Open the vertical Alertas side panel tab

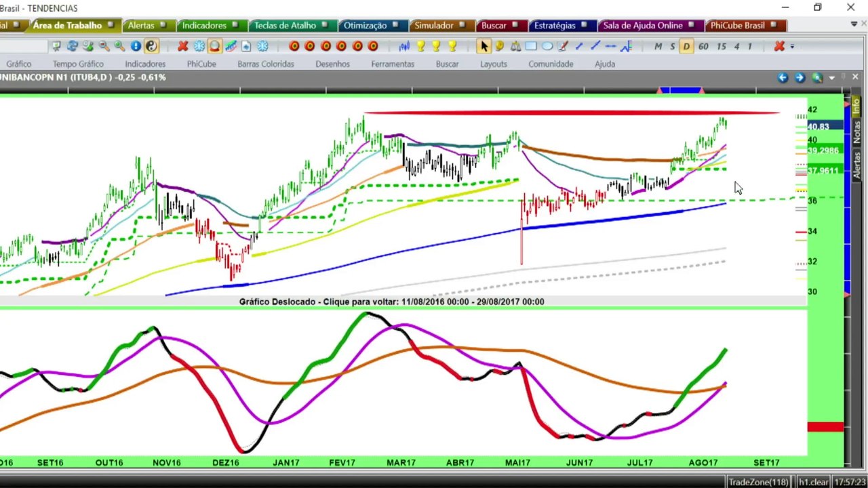point(856,165)
